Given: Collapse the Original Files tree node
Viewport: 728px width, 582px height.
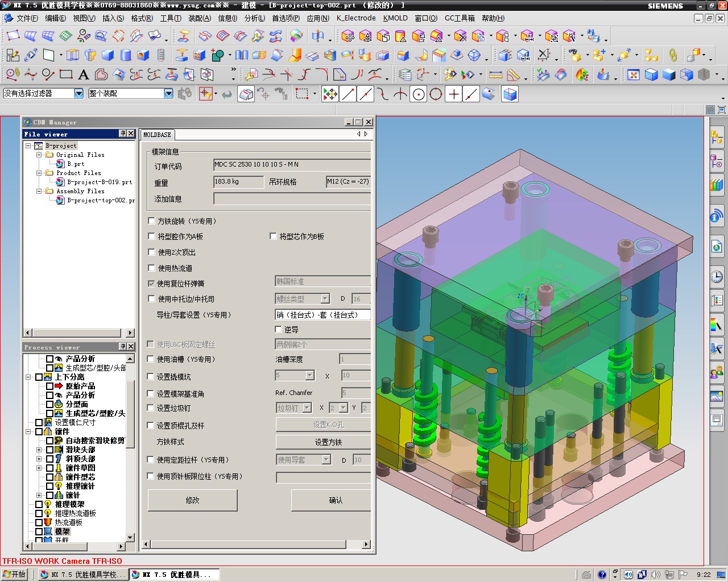Looking at the screenshot, I should pos(39,155).
